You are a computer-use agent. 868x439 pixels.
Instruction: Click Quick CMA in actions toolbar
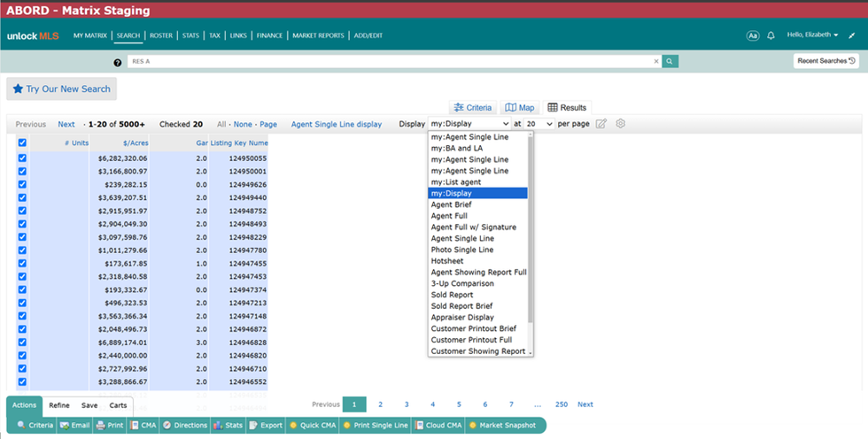coord(313,425)
